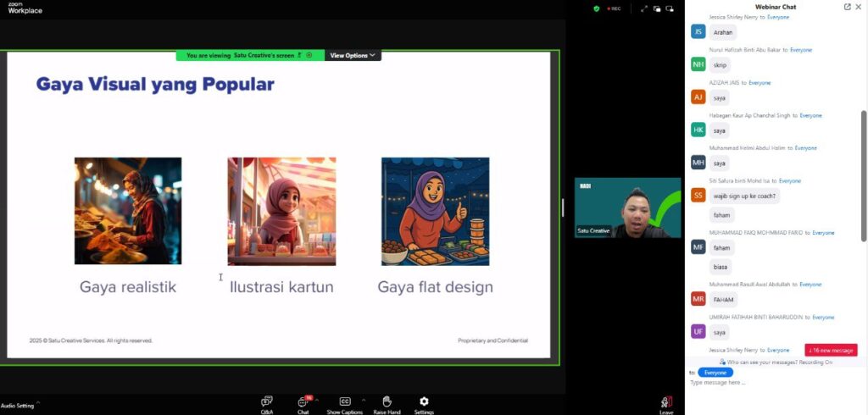Jump to 16 new messages
The height and width of the screenshot is (415, 868).
[831, 350]
